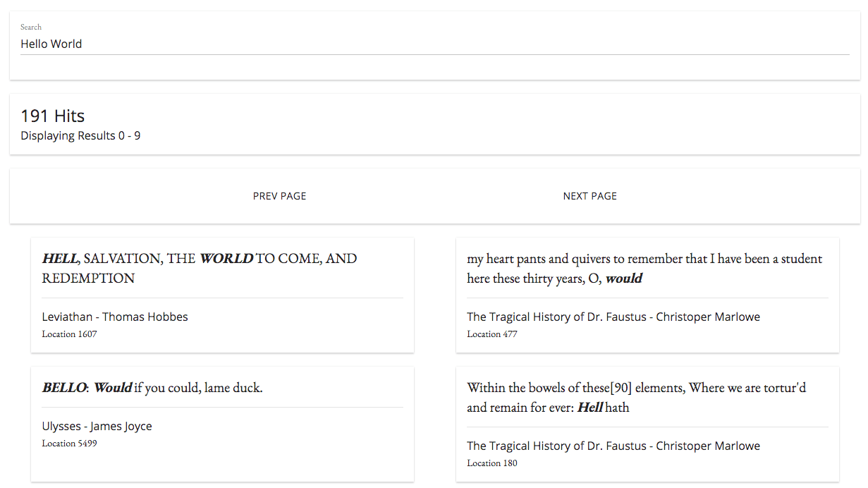This screenshot has height=488, width=868.
Task: Click the Location 180 label
Action: point(491,463)
